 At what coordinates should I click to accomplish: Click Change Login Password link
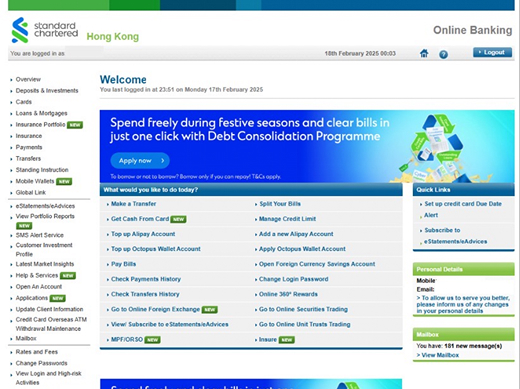coord(294,279)
